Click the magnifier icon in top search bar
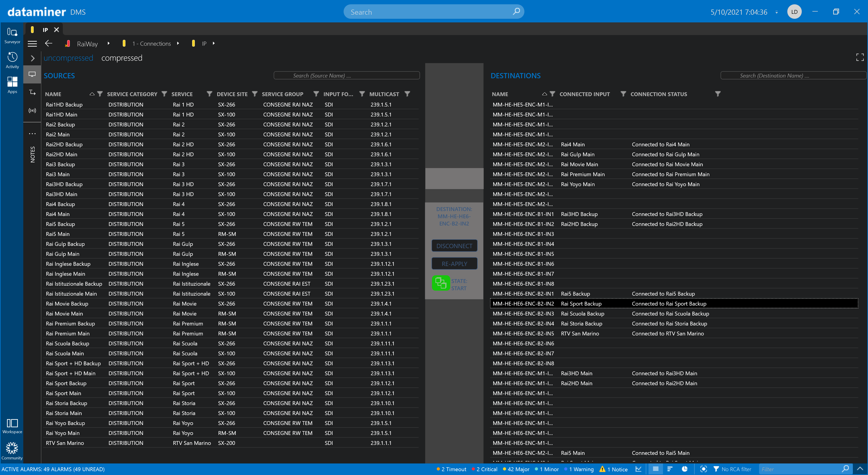This screenshot has height=475, width=868. point(516,12)
